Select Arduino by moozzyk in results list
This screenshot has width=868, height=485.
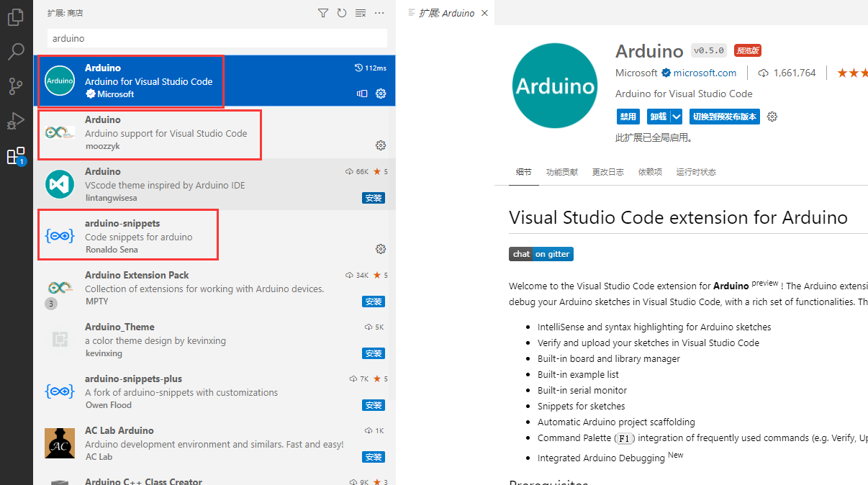(214, 132)
